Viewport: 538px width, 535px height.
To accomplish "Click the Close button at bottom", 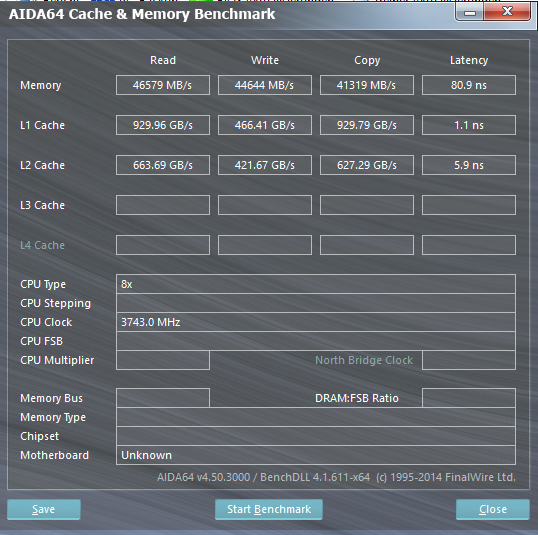I will 493,509.
